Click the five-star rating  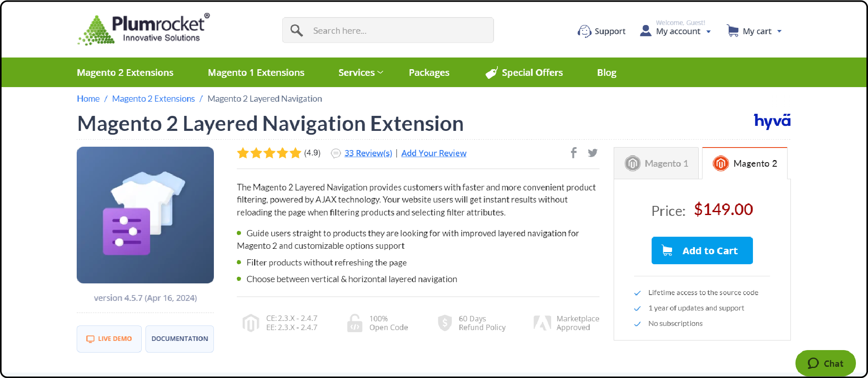coord(269,153)
